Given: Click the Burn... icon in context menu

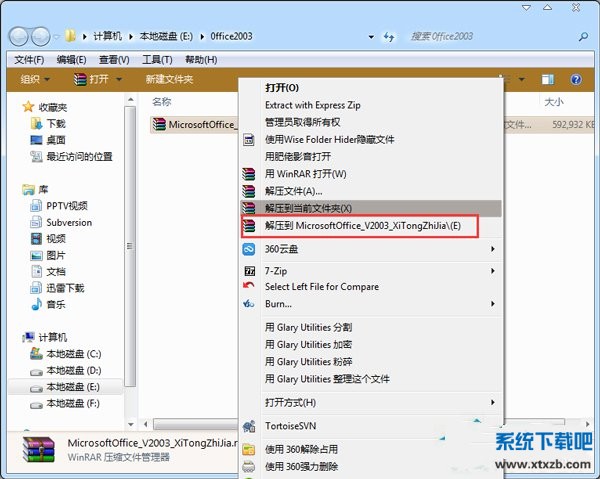Looking at the screenshot, I should pyautogui.click(x=250, y=303).
